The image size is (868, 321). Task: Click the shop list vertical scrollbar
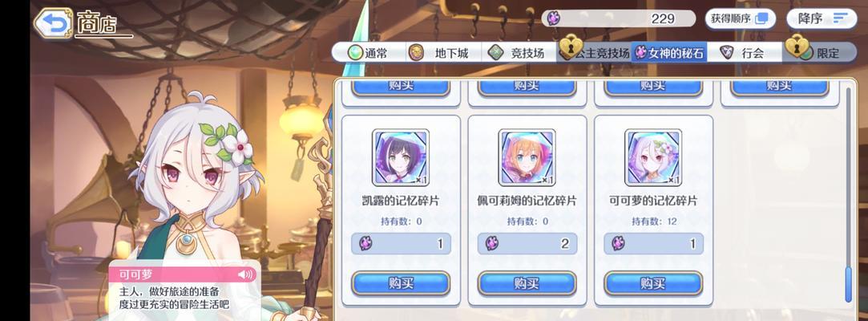[849, 194]
